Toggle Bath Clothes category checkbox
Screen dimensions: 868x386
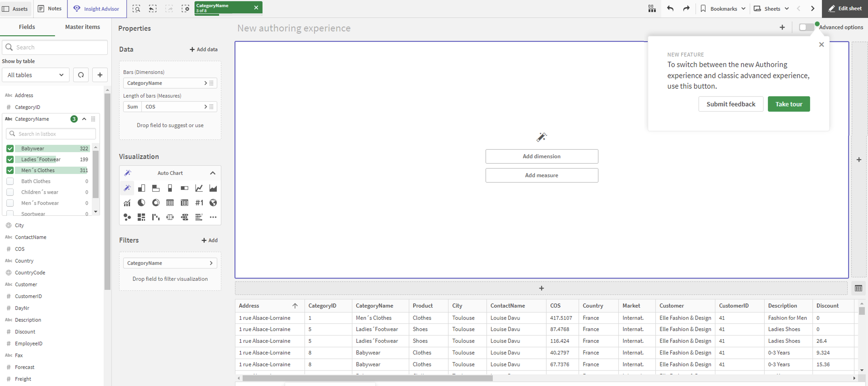coord(10,181)
